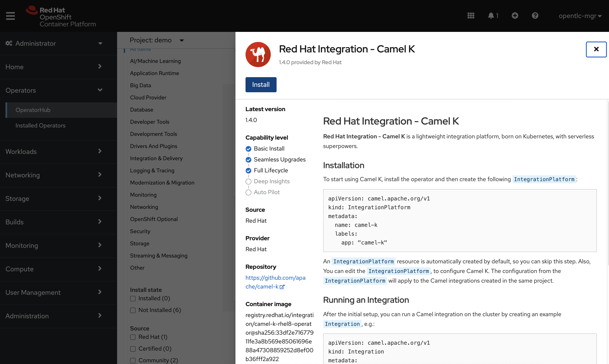
Task: Click external link icon beside camel-k repository
Action: pos(282,287)
